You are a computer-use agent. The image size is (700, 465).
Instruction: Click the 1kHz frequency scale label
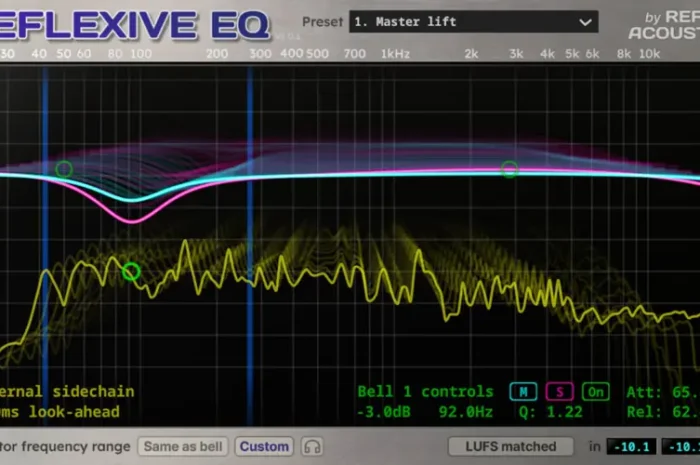395,54
